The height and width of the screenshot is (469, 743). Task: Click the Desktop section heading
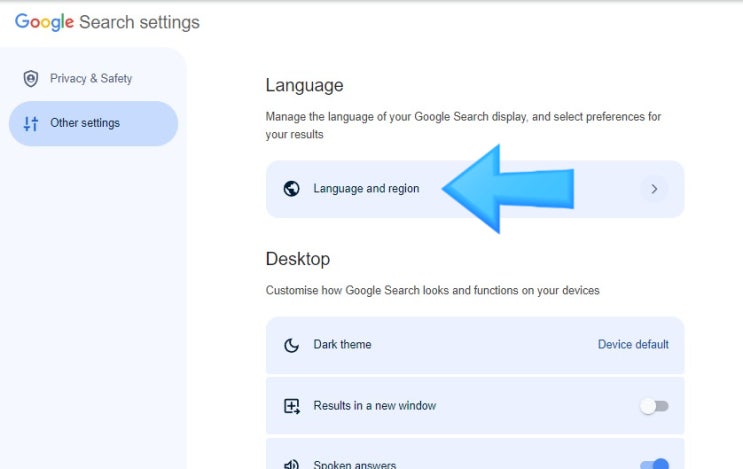pos(298,259)
